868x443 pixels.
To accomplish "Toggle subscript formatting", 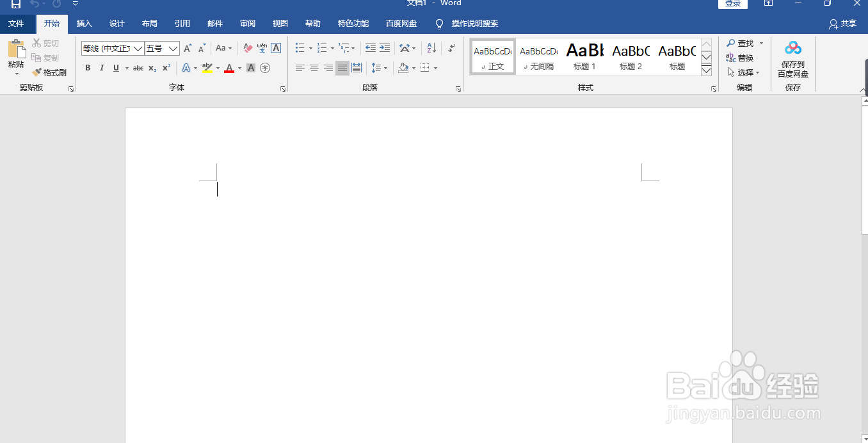I will pos(152,68).
